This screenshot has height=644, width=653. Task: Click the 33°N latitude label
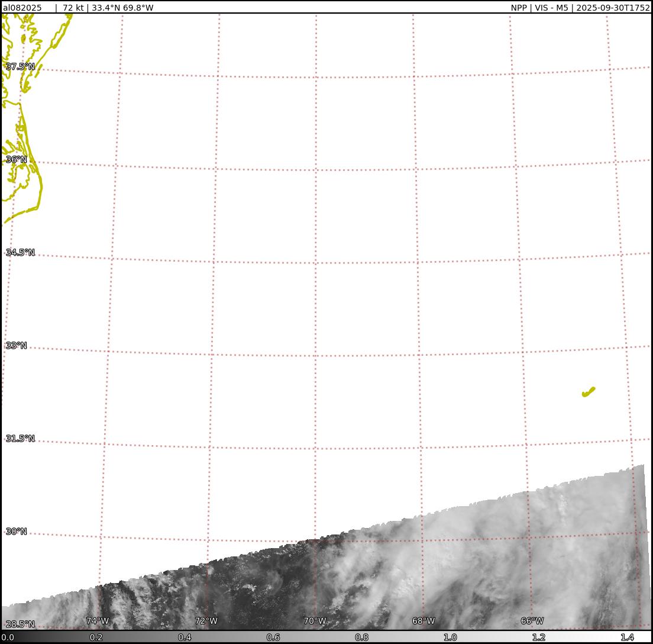click(17, 346)
